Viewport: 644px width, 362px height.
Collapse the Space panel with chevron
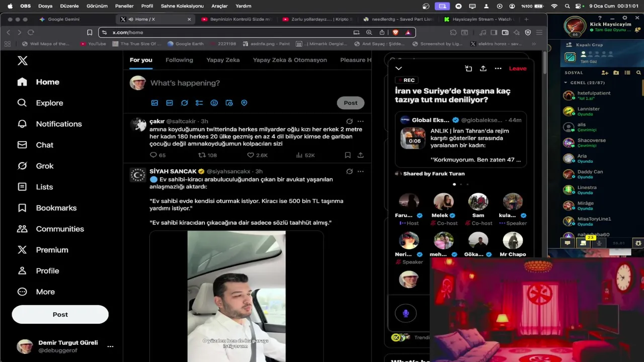point(398,68)
